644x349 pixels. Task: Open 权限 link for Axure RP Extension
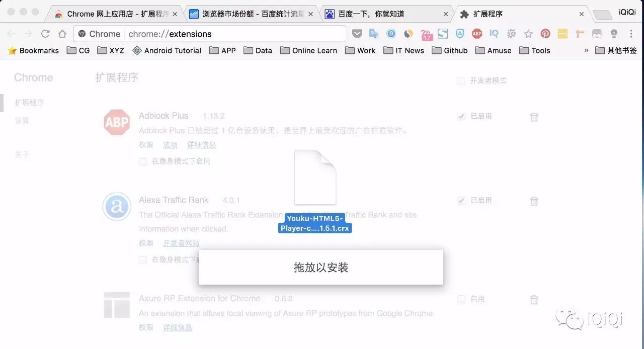click(x=146, y=327)
